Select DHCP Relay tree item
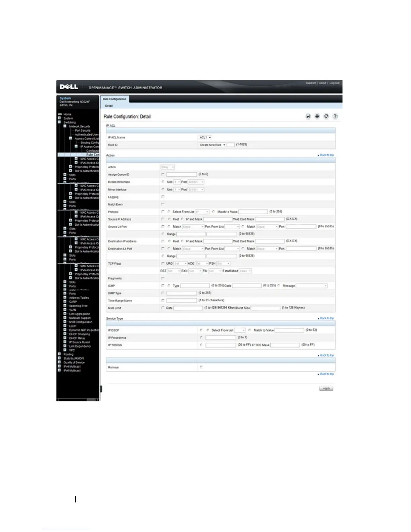Image resolution: width=411 pixels, height=532 pixels. (77, 338)
